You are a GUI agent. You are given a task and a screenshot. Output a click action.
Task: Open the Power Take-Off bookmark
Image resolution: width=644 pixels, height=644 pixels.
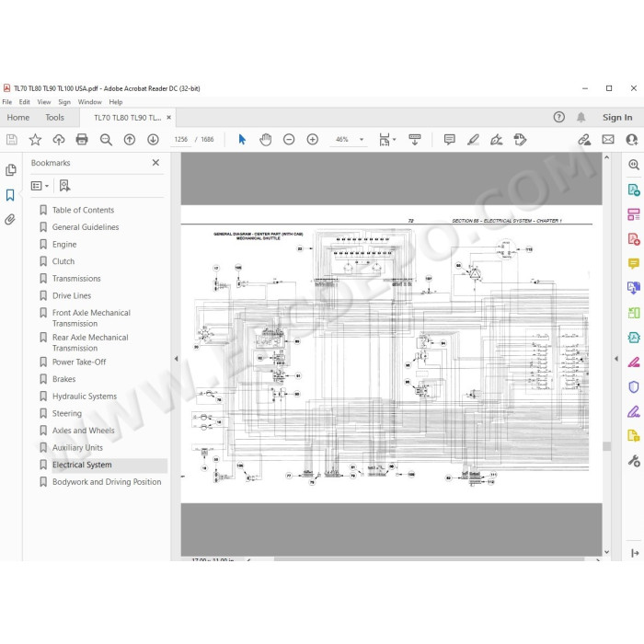pos(79,362)
